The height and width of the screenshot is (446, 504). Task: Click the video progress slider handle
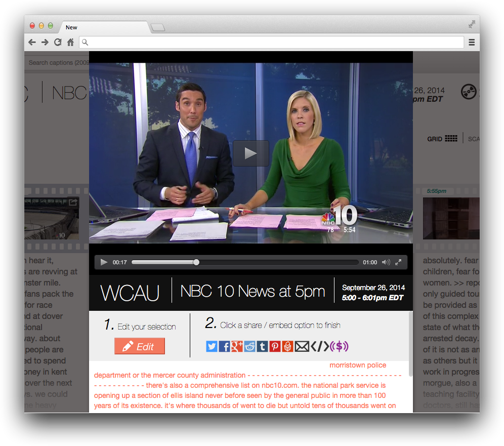point(196,262)
